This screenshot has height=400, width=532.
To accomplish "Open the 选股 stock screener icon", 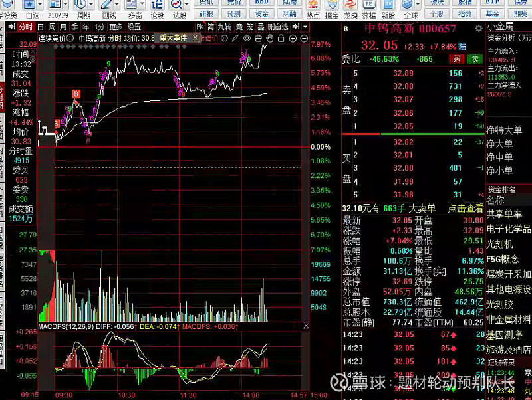I will [x=179, y=7].
